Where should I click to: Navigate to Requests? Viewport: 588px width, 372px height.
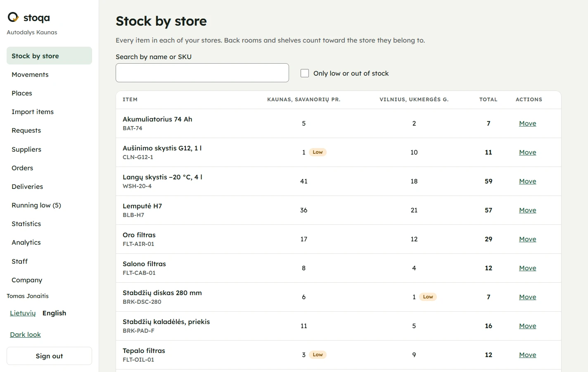click(x=49, y=130)
